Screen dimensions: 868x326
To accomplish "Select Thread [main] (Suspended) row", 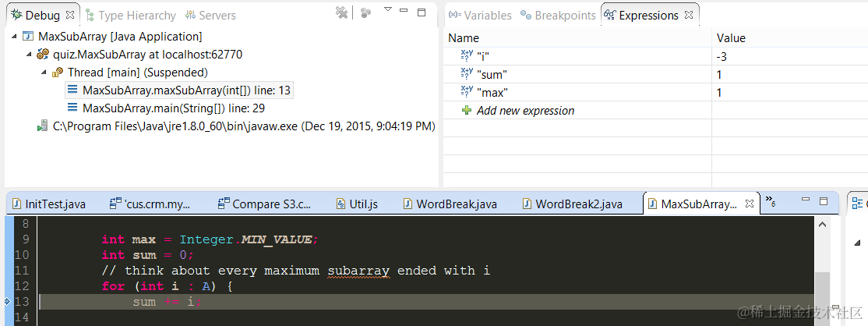I will (x=138, y=72).
